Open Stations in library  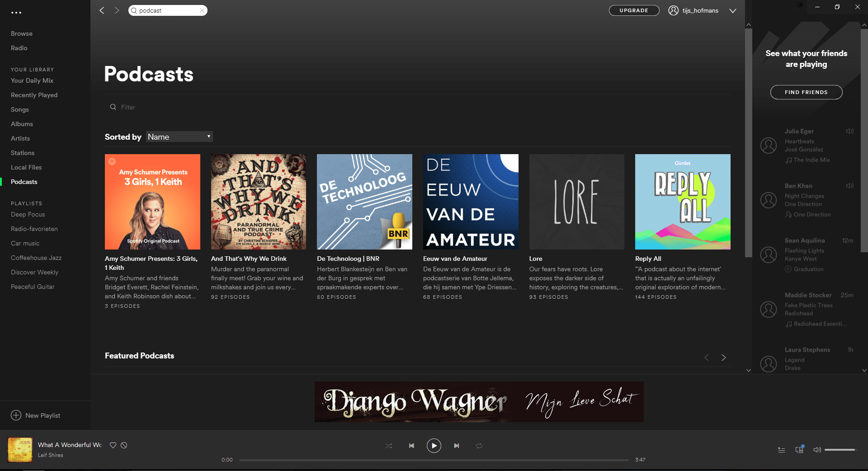23,153
